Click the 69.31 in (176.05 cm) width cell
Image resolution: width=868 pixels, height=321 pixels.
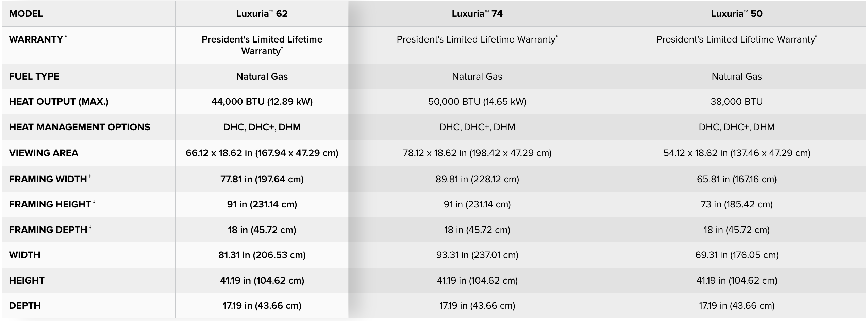(x=737, y=255)
